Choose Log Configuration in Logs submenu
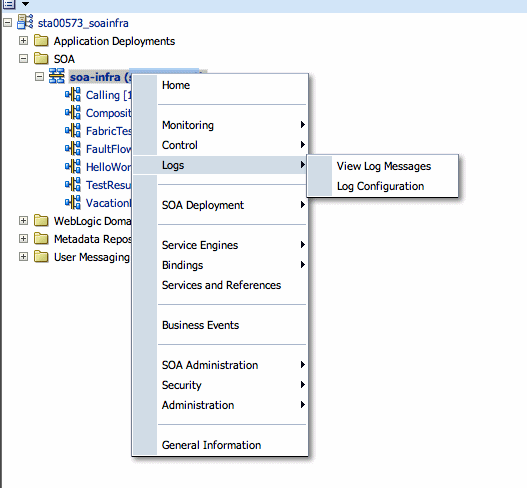The image size is (527, 488). tap(380, 186)
